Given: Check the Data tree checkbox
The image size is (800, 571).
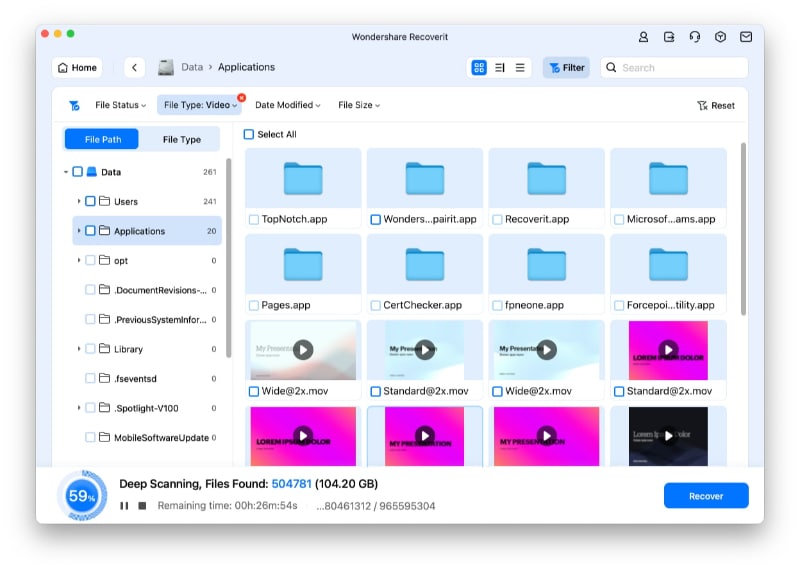Looking at the screenshot, I should [x=78, y=172].
